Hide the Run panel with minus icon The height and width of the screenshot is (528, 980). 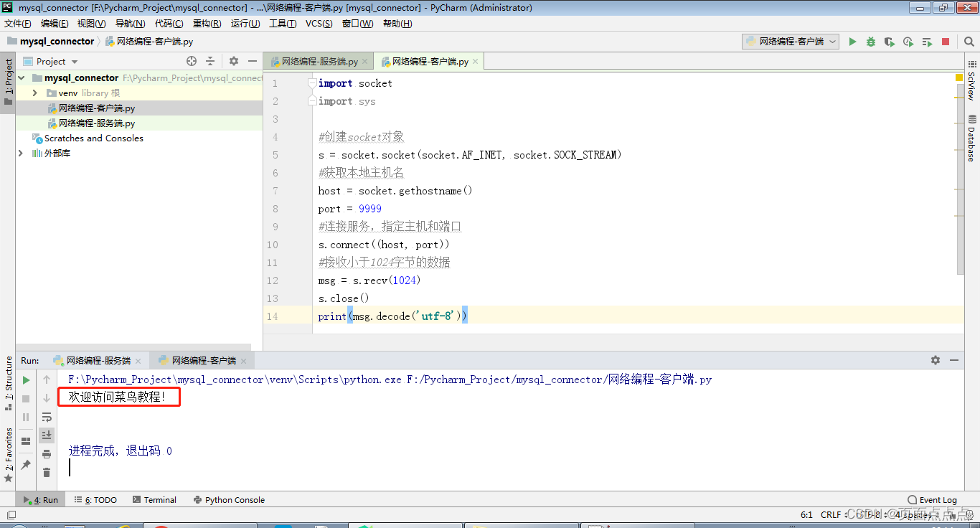tap(954, 360)
